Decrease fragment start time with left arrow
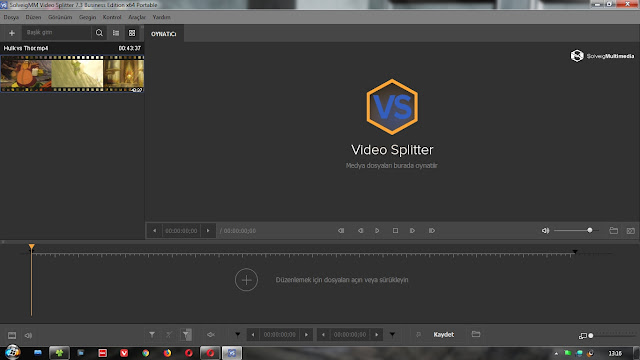The height and width of the screenshot is (360, 640). pos(253,335)
